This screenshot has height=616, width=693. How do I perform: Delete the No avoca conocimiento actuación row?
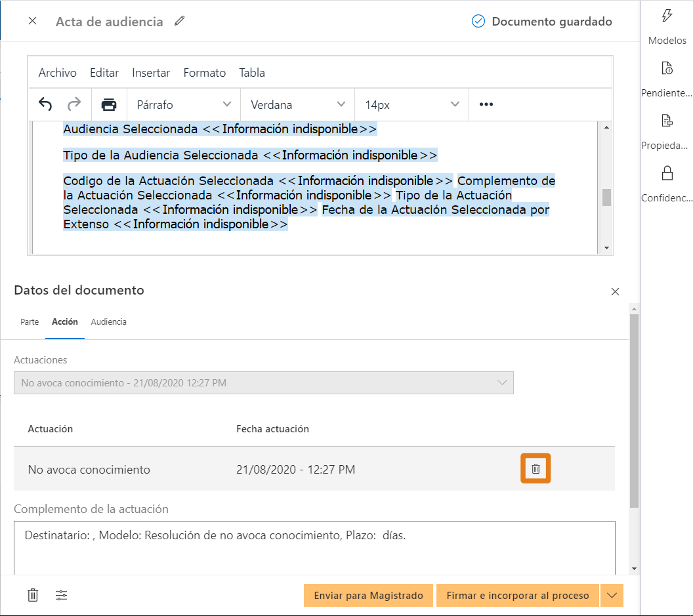coord(535,468)
